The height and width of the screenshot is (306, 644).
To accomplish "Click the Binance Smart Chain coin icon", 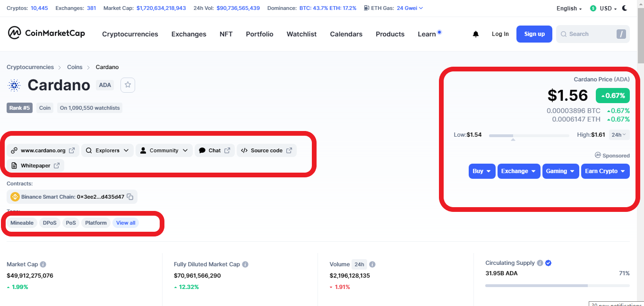I will tap(15, 197).
